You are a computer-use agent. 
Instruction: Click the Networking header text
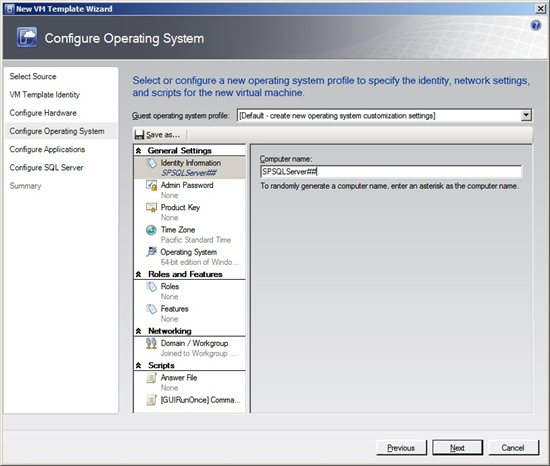(170, 331)
